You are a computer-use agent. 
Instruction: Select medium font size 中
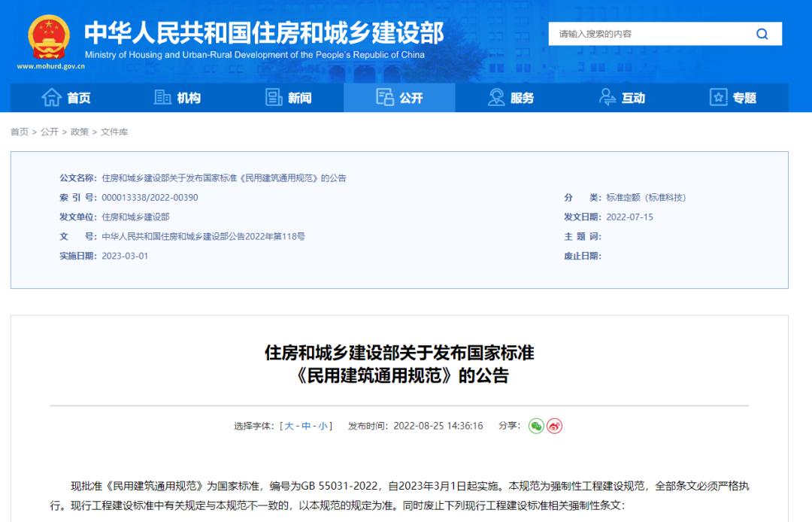tap(304, 425)
